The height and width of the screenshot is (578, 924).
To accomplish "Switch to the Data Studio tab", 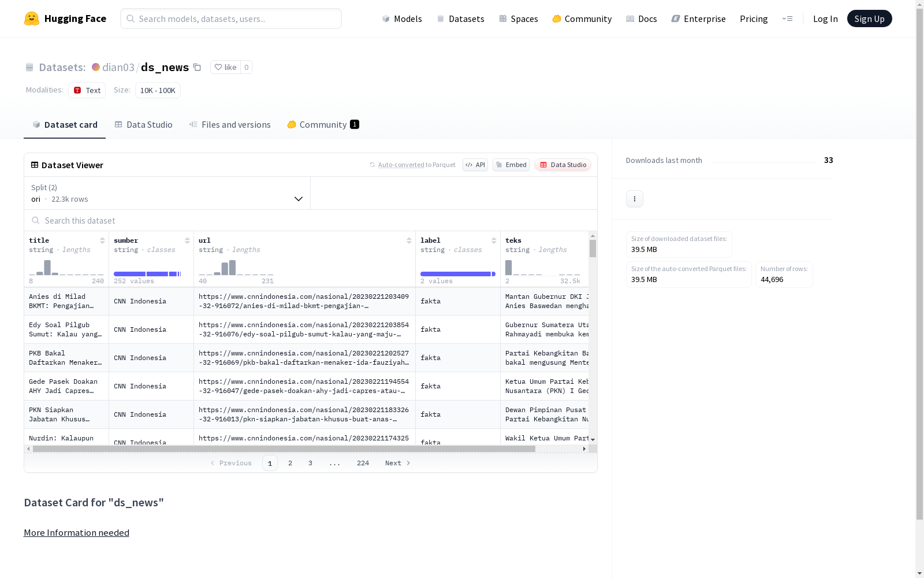I will (143, 125).
